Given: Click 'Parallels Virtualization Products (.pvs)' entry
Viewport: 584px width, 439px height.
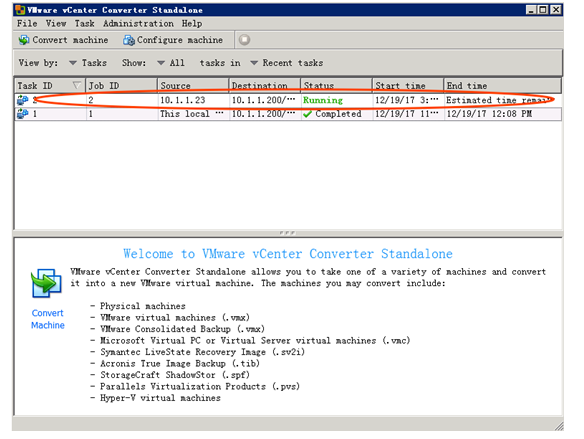Looking at the screenshot, I should (200, 386).
